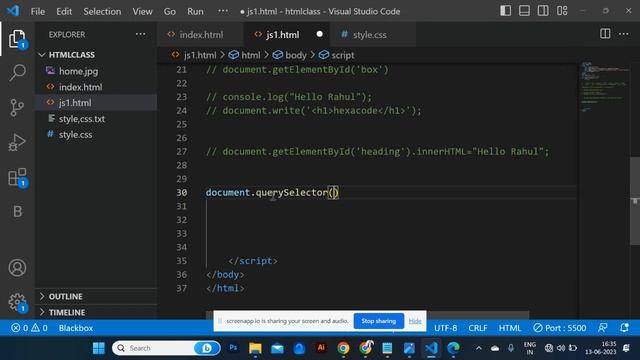The width and height of the screenshot is (640, 360).
Task: Change HTML language mode
Action: tap(510, 328)
